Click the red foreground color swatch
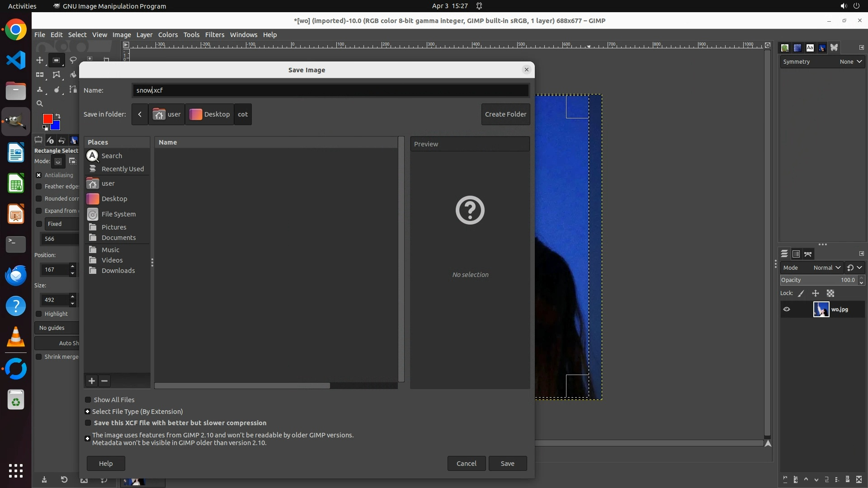Image resolution: width=868 pixels, height=488 pixels. 47,118
